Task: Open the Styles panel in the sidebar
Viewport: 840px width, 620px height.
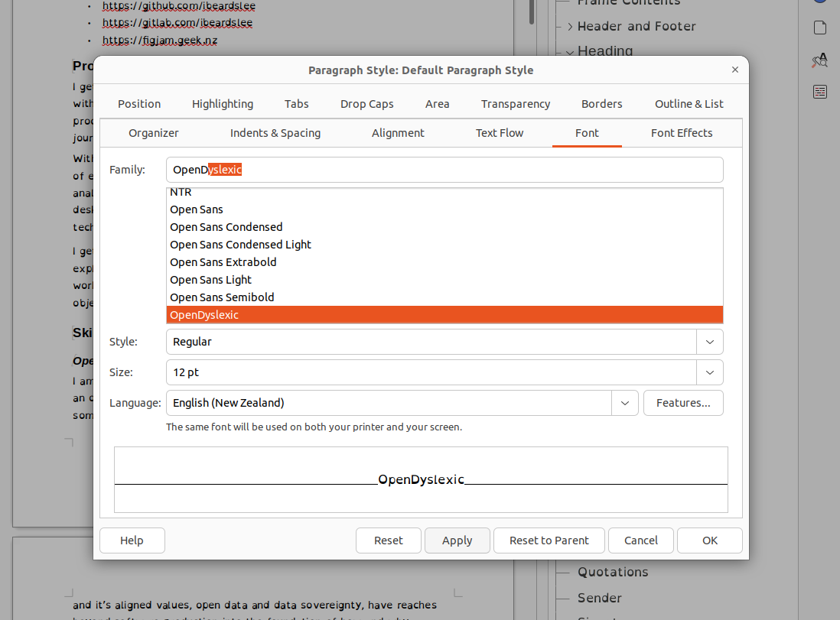Action: [x=819, y=60]
